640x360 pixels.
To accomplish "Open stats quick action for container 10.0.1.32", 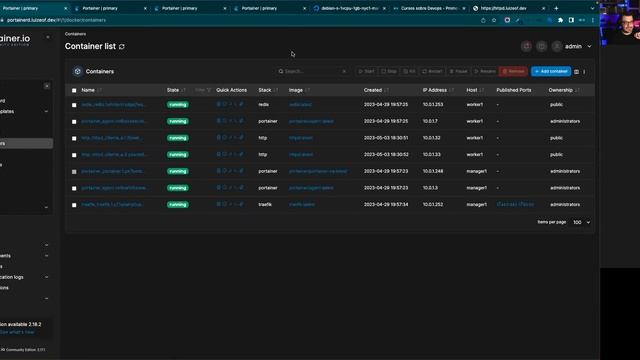I will (230, 138).
